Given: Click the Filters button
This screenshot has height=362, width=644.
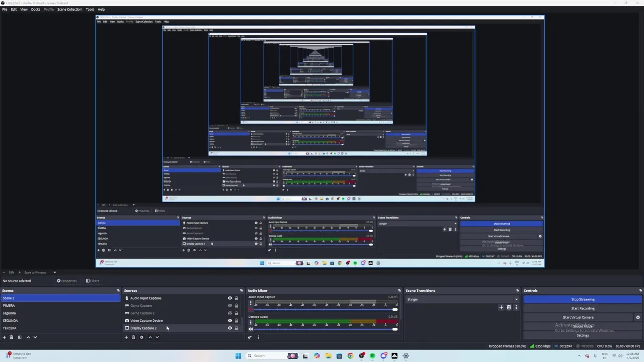Looking at the screenshot, I should point(92,281).
